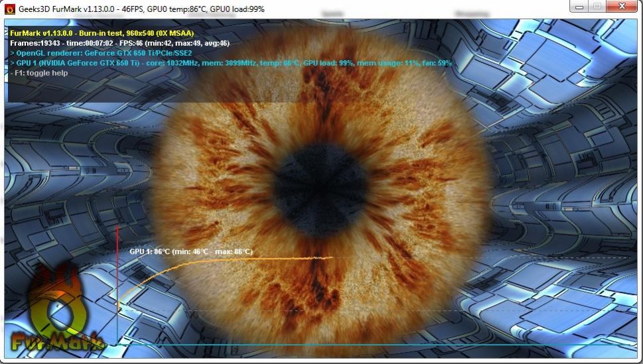Screen dimensions: 643x364
Task: Click the 'OpenGL renderer: GeForce GTX 650 Ti' line
Action: [101, 53]
